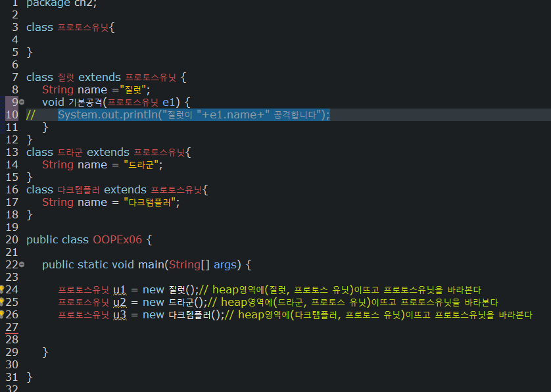Screen dimensions: 551x392
Task: Click the warning lightbulb on line 25
Action: (x=1, y=302)
